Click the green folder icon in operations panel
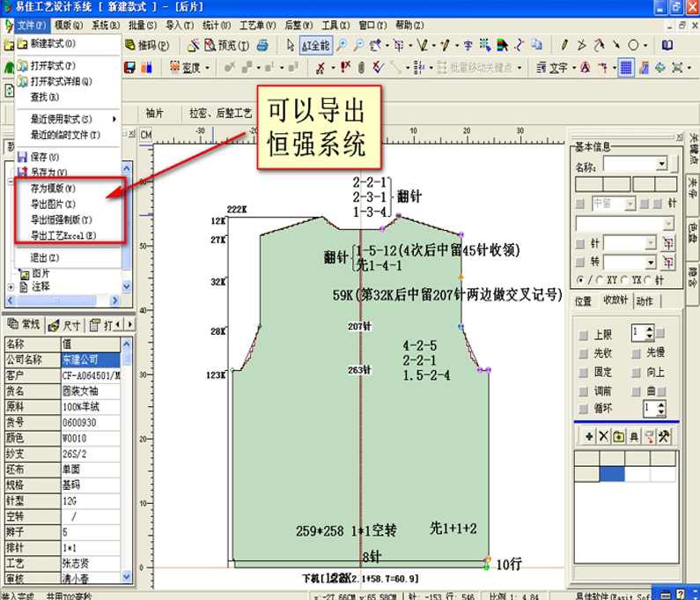The width and height of the screenshot is (700, 600). (x=618, y=436)
